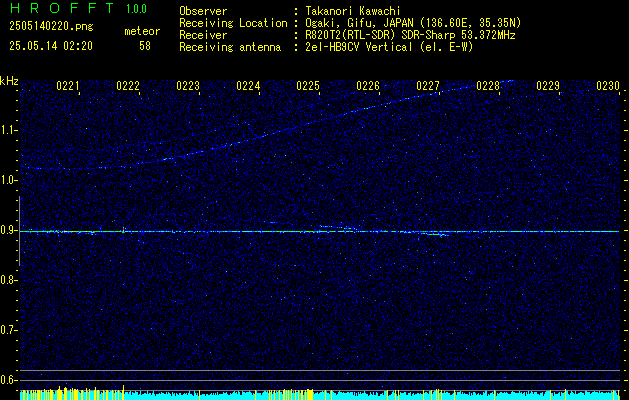Click the Receiving Location field label
The width and height of the screenshot is (629, 400).
click(x=233, y=23)
